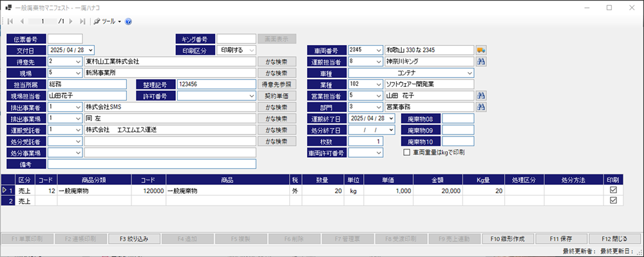Click かな検索 button for 現場

point(277,73)
